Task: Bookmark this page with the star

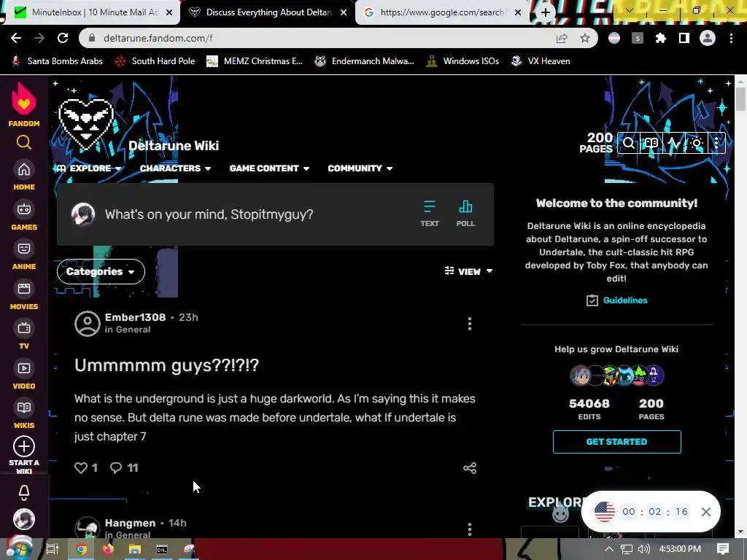Action: pos(585,38)
